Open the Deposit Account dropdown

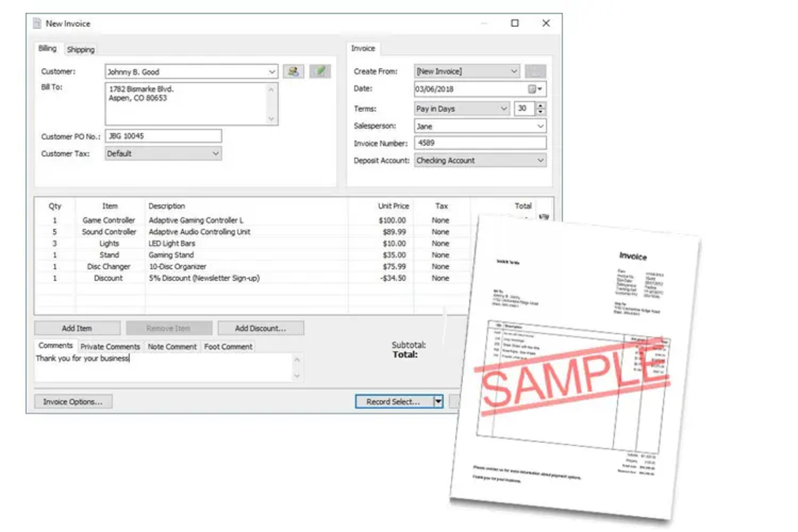[540, 160]
